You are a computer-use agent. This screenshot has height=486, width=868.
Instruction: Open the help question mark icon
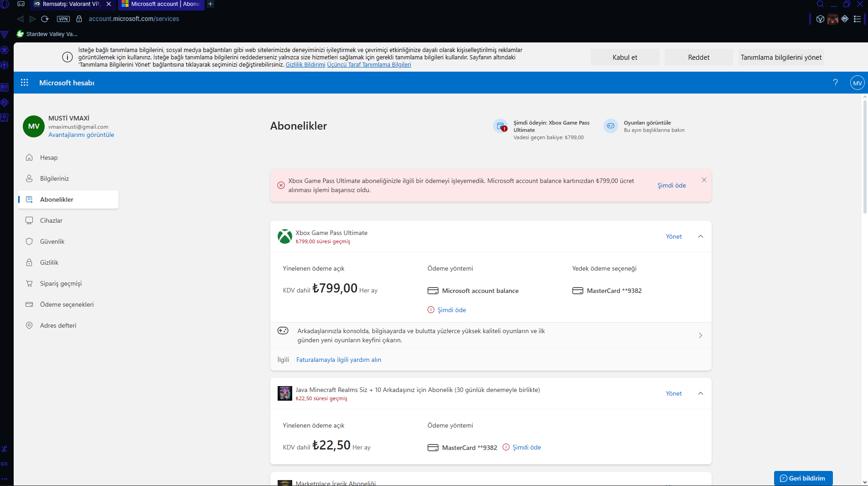[x=835, y=83]
